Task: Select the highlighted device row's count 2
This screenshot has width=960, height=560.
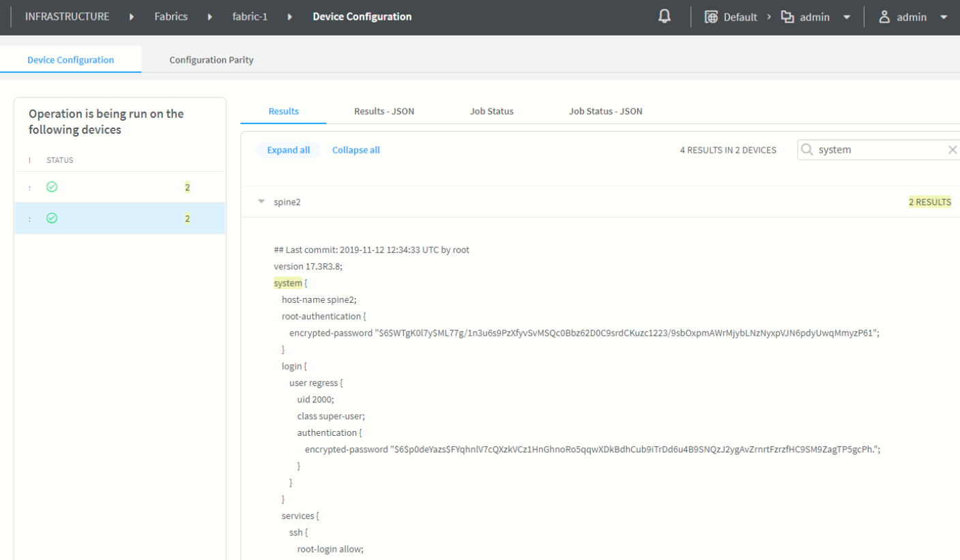Action: 187,218
